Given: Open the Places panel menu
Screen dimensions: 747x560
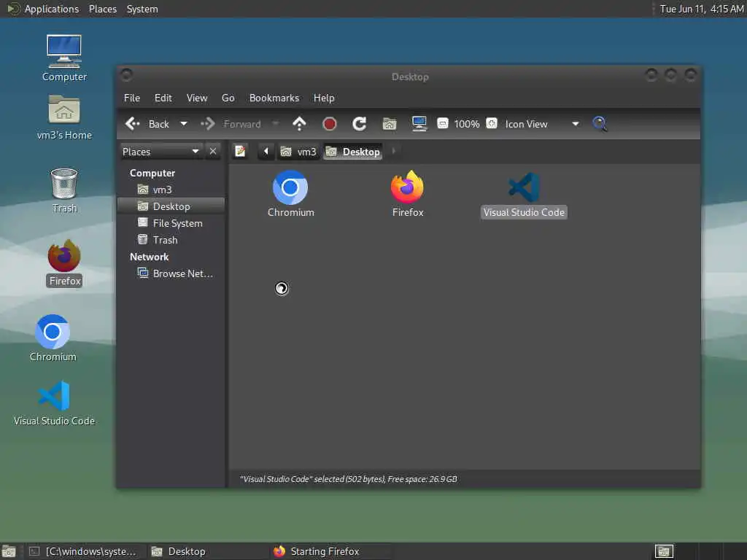Looking at the screenshot, I should click(x=102, y=9).
